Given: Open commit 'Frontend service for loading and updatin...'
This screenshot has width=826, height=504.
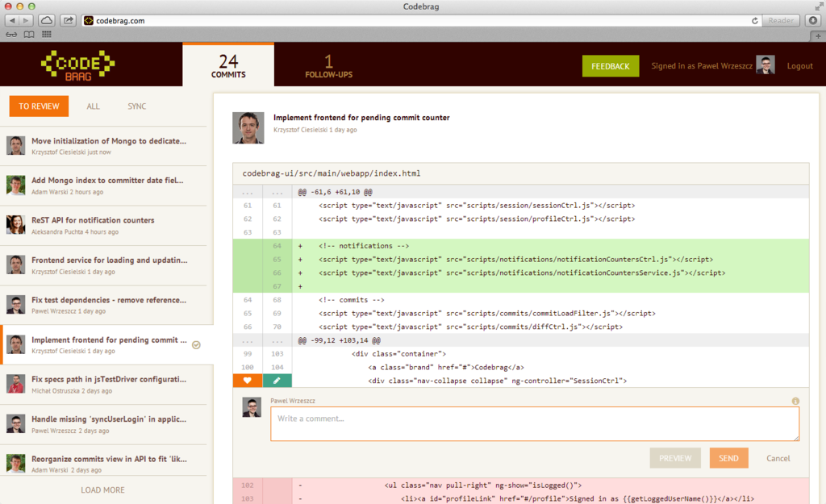Looking at the screenshot, I should 103,265.
